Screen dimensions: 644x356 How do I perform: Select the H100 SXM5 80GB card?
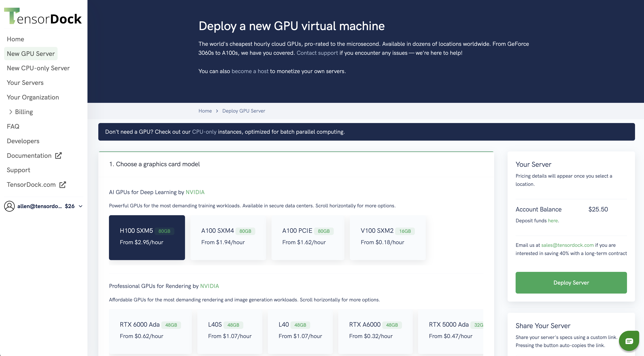pos(147,237)
